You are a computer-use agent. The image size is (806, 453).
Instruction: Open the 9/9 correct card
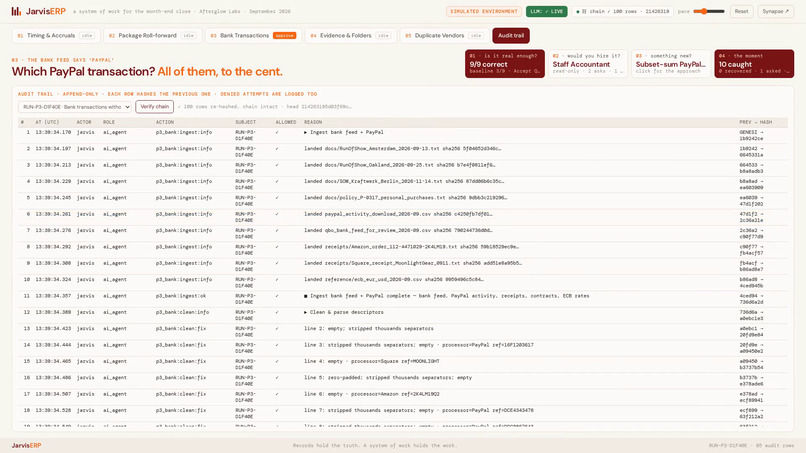tap(504, 64)
